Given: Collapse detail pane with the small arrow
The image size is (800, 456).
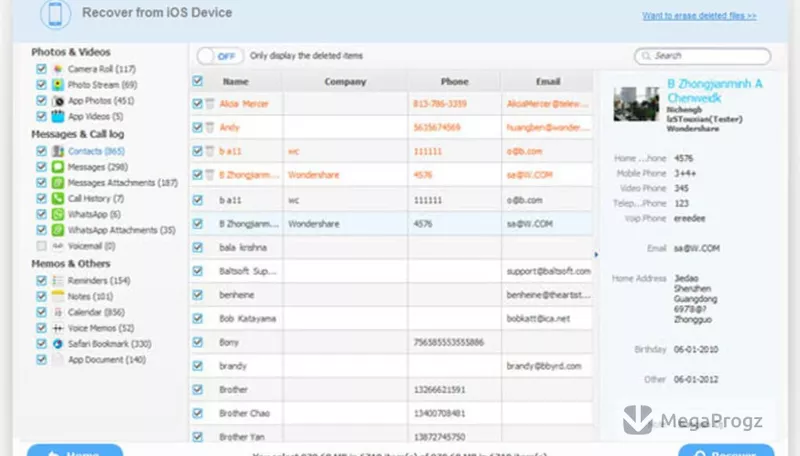Looking at the screenshot, I should click(596, 254).
